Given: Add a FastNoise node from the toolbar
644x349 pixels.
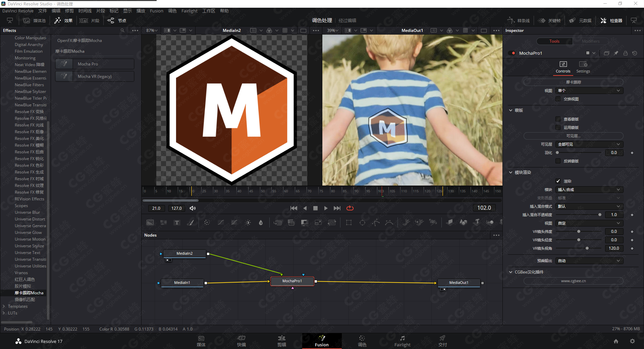Looking at the screenshot, I should tap(163, 222).
